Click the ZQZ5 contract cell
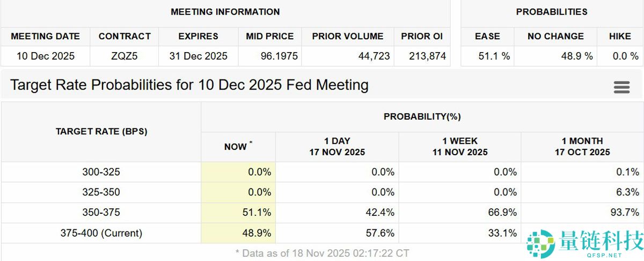The image size is (644, 261). (x=125, y=56)
